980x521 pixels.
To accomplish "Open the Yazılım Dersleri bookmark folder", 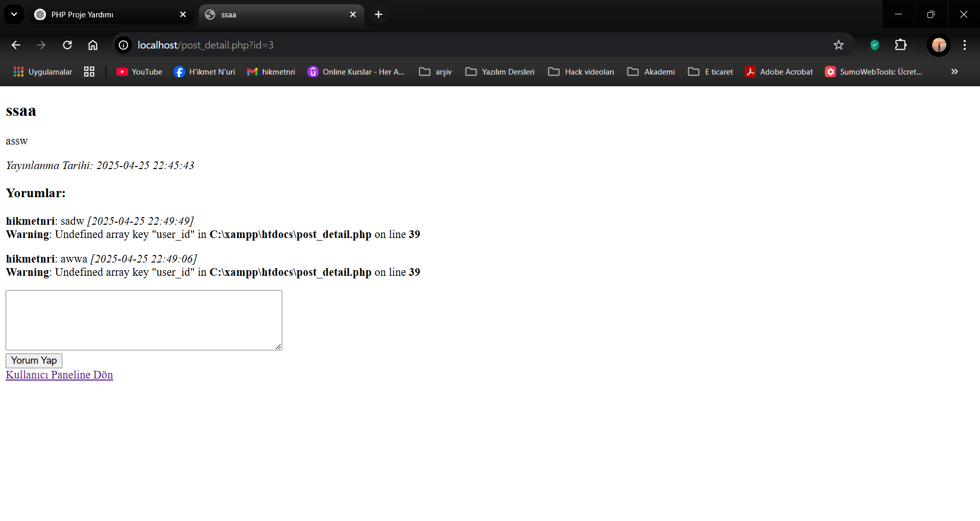I will point(500,72).
